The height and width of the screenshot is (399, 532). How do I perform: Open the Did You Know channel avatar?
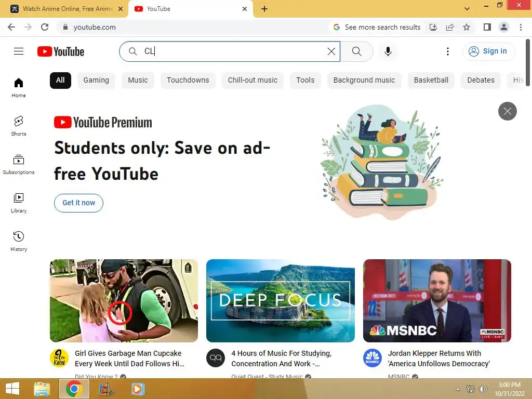59,358
